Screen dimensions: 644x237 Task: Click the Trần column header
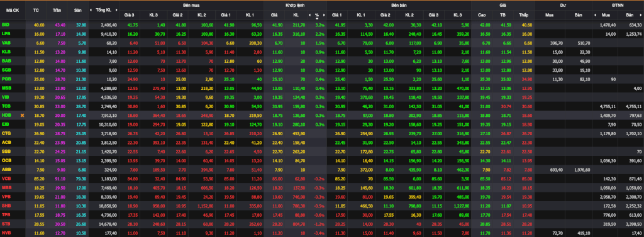pyautogui.click(x=57, y=10)
